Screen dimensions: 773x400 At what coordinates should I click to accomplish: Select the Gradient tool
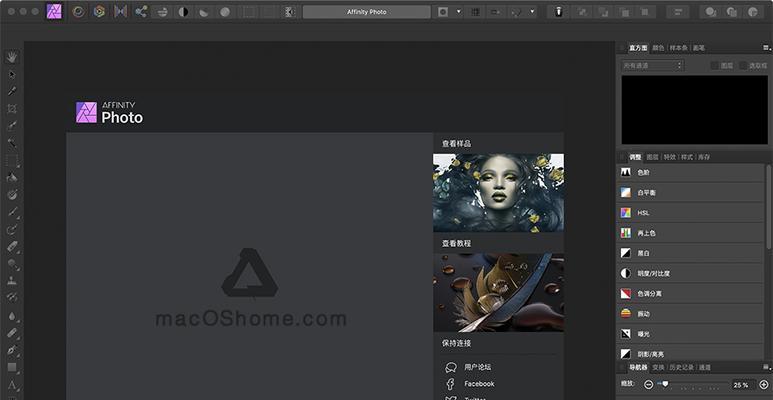(12, 195)
